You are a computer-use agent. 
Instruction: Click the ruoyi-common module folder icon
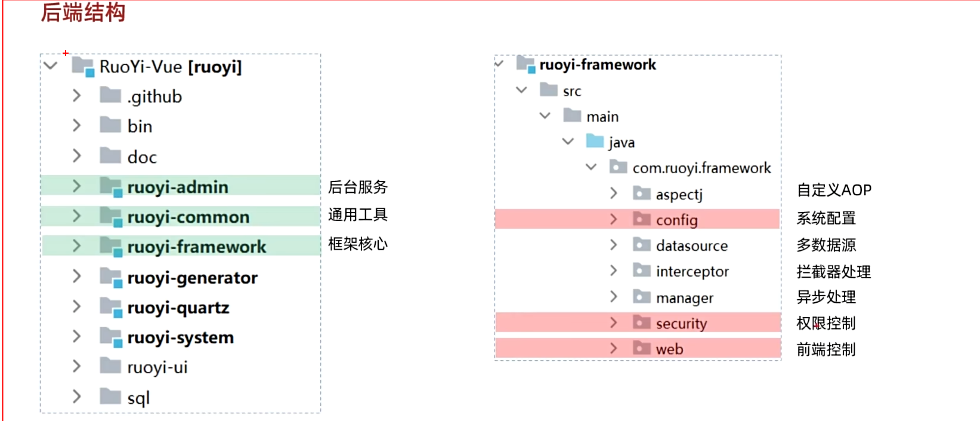111,216
